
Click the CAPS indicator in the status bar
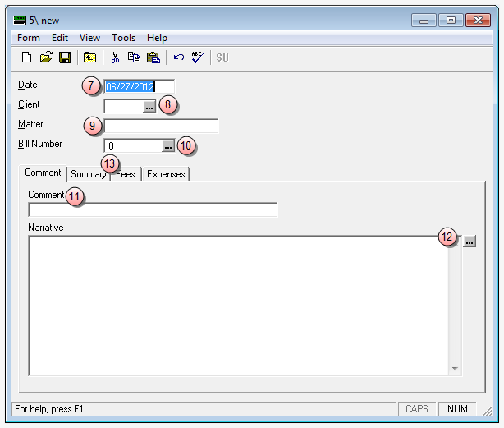point(416,409)
